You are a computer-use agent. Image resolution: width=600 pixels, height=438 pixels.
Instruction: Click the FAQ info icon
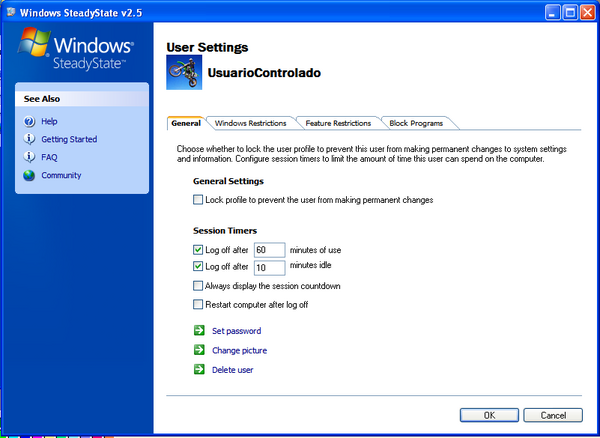pyautogui.click(x=28, y=157)
